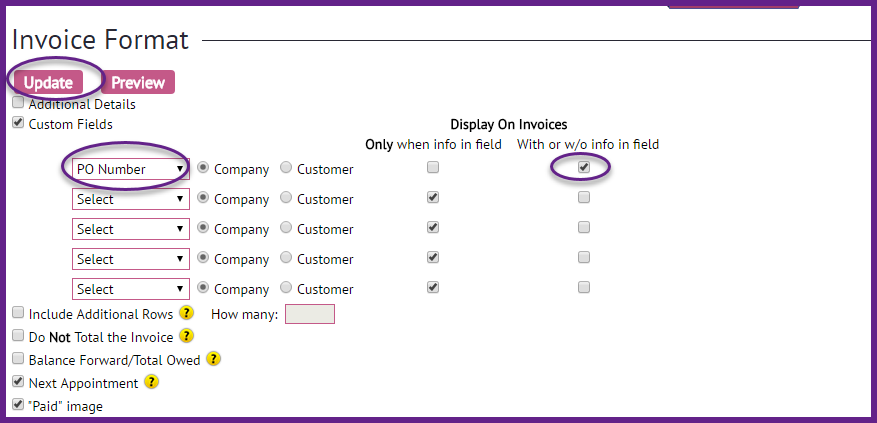Click the Update button
Image resolution: width=877 pixels, height=423 pixels.
pyautogui.click(x=48, y=83)
